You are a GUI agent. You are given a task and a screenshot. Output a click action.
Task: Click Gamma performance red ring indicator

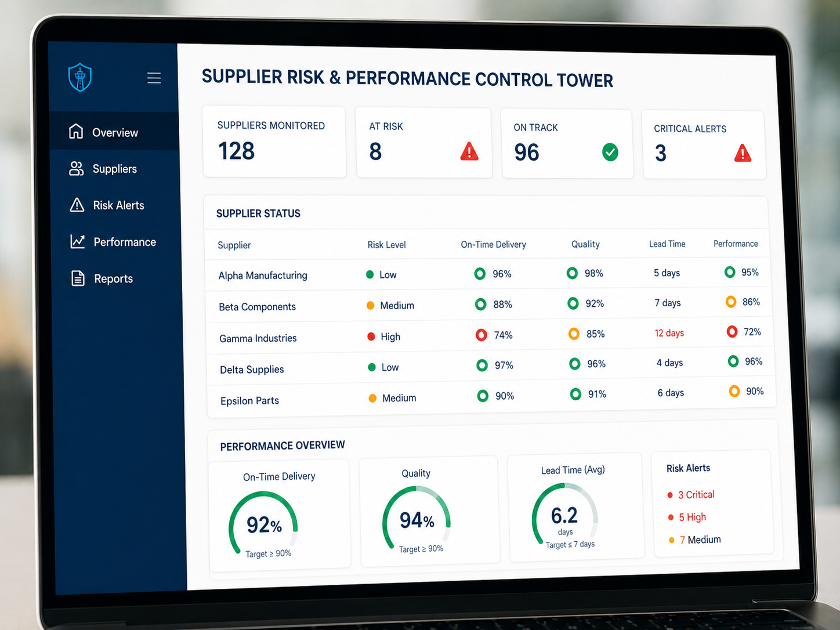click(x=732, y=331)
